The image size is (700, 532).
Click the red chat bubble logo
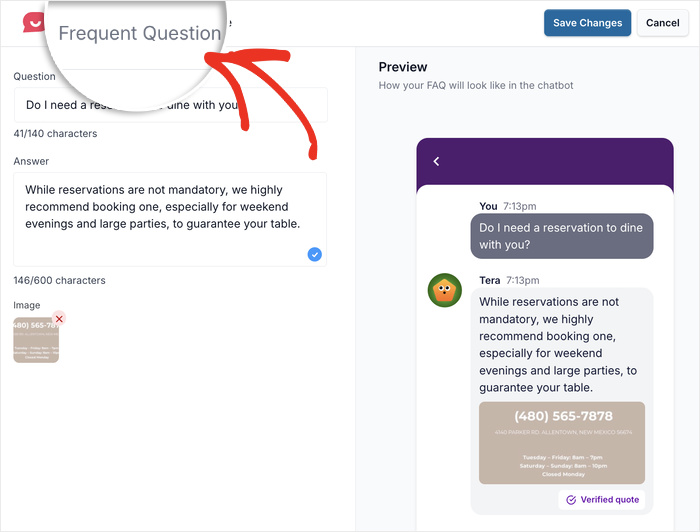tap(35, 20)
